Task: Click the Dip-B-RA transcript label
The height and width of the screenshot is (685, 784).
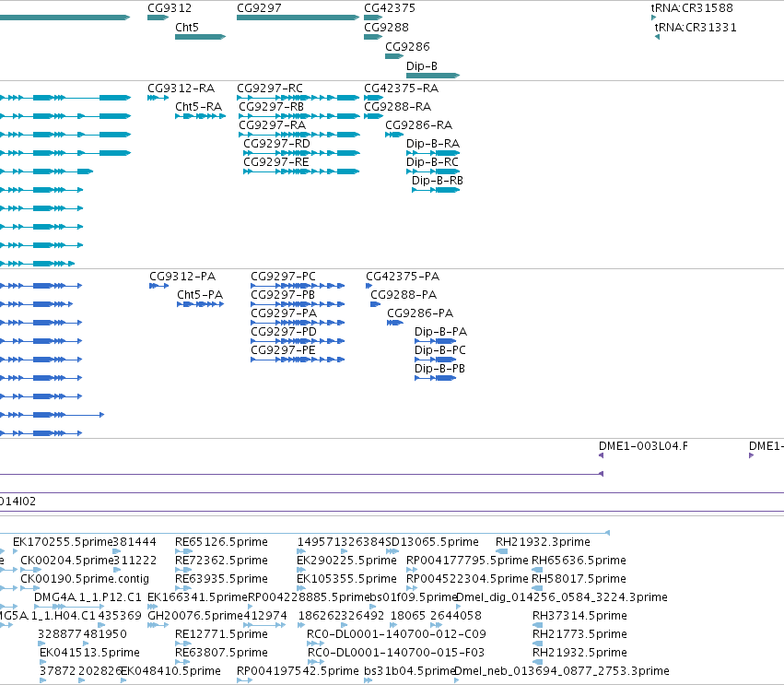Action: [433, 144]
